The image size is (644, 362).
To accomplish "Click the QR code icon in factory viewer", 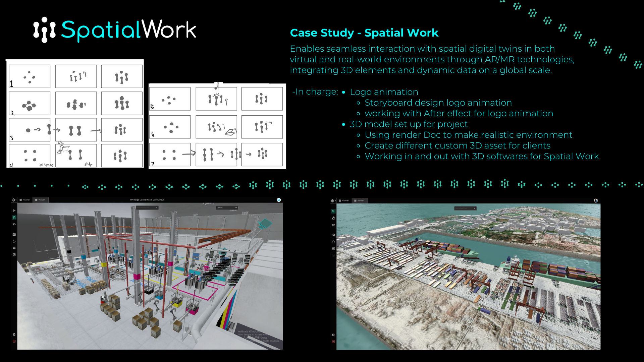I will click(x=14, y=248).
